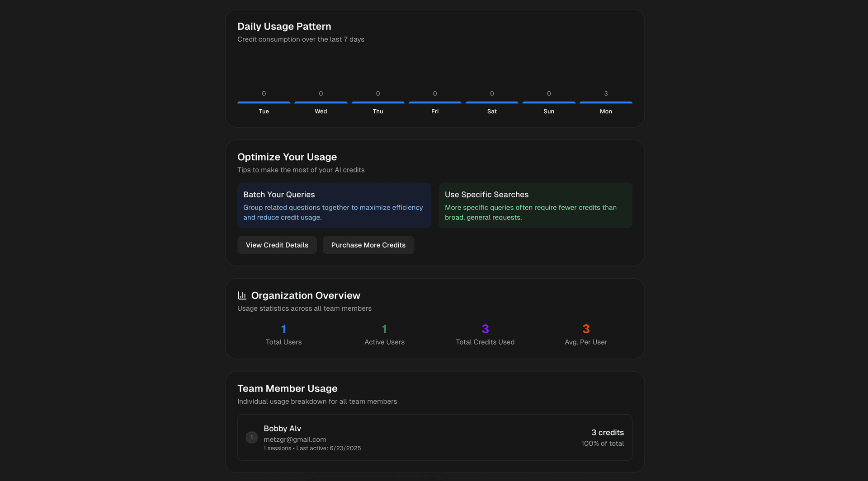Screen dimensions: 868x481
Task: Select the Tuesday usage bar
Action: click(264, 103)
